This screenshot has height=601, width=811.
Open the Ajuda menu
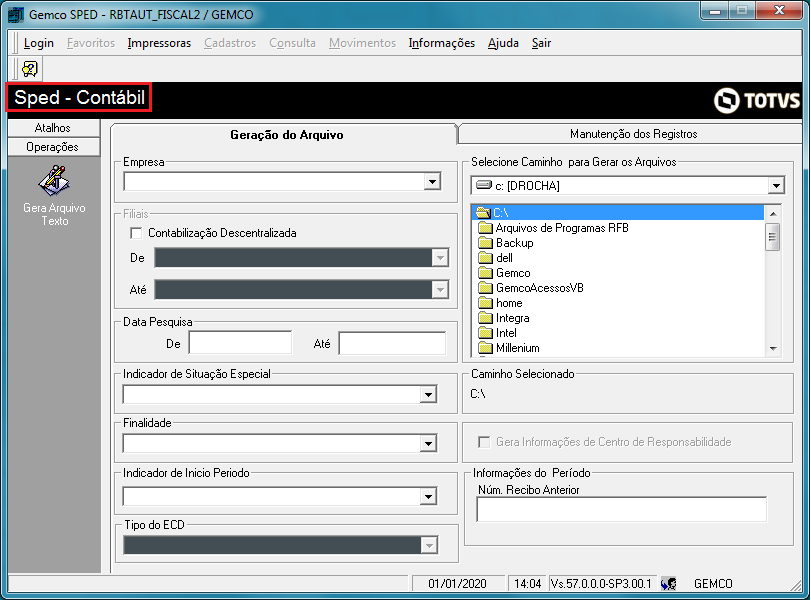pyautogui.click(x=503, y=43)
